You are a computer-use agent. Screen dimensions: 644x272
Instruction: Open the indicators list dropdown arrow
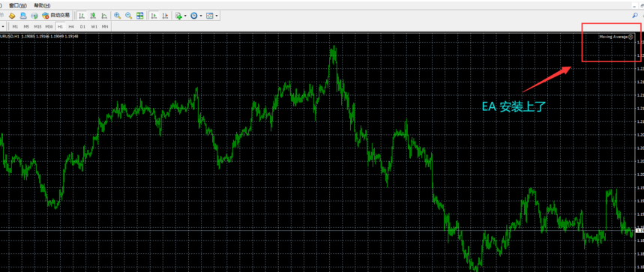[185, 16]
